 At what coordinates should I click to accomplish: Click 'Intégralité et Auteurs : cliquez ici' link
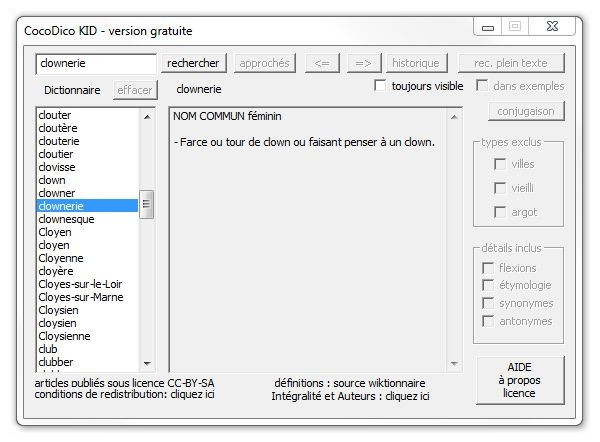[x=350, y=396]
